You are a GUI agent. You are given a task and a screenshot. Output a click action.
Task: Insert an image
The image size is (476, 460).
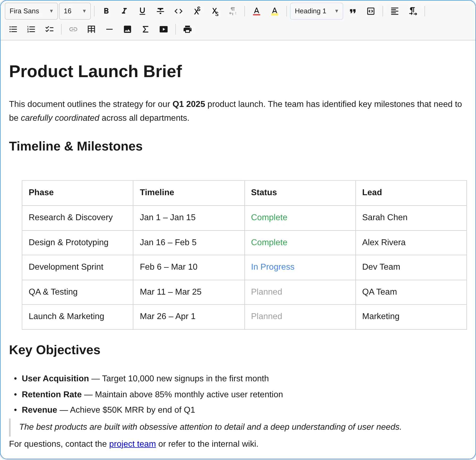[127, 29]
